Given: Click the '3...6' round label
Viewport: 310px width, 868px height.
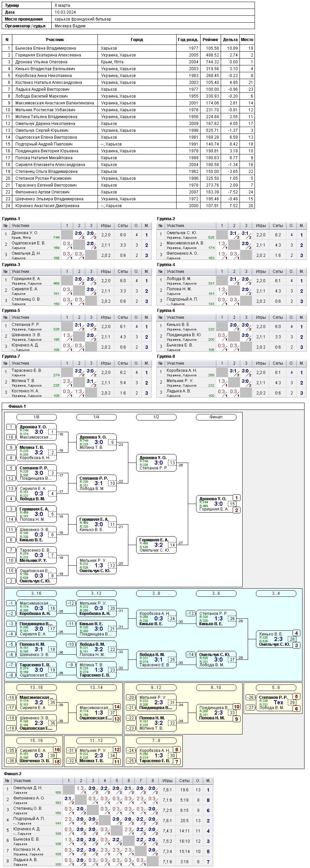Looking at the screenshot, I should [216, 593].
